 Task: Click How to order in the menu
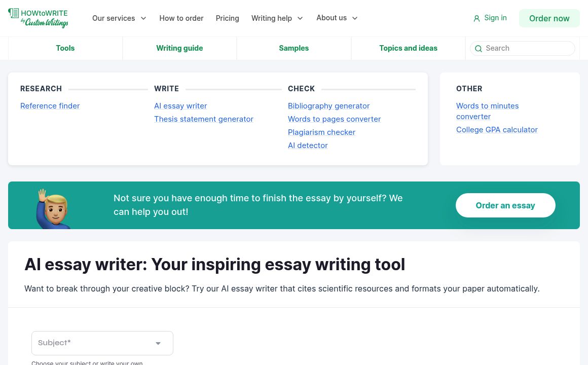pos(181,18)
